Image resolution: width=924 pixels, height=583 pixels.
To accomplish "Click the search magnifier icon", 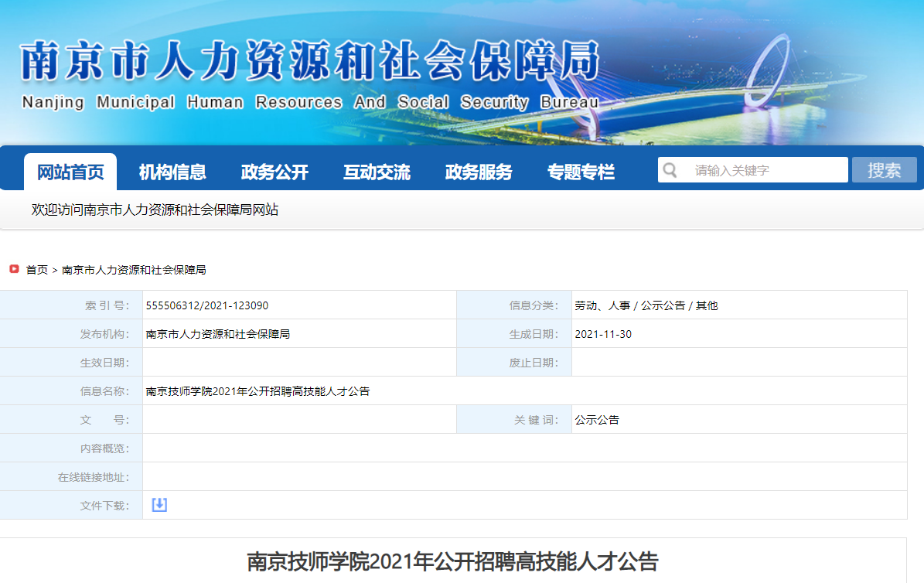I will pos(670,170).
